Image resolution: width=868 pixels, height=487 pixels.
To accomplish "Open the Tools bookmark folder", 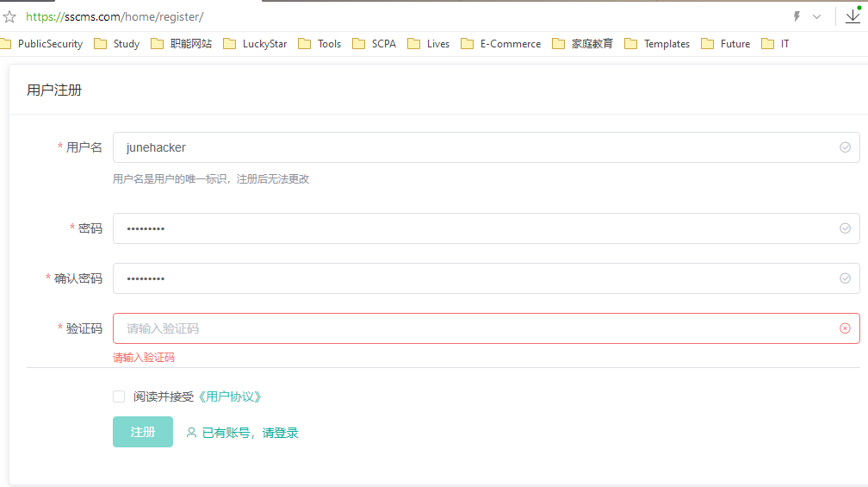I will [x=319, y=44].
